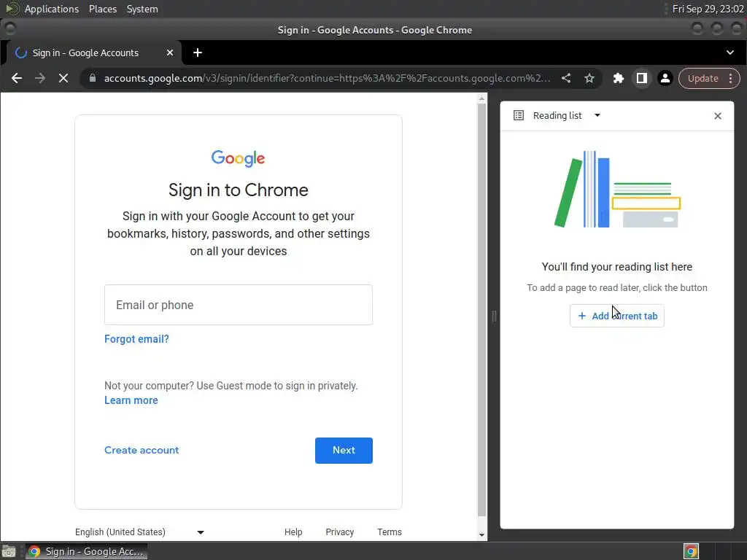The height and width of the screenshot is (560, 747).
Task: Share this page with the share icon
Action: point(566,78)
